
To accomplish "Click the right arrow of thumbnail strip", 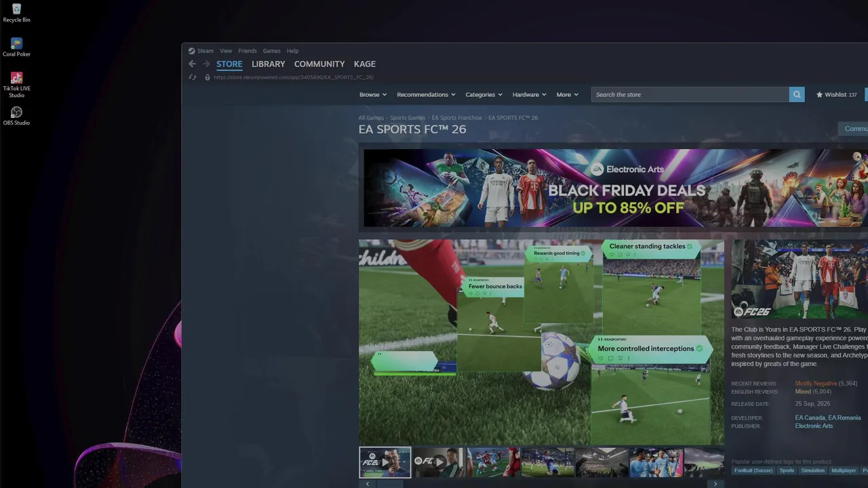I will point(715,484).
